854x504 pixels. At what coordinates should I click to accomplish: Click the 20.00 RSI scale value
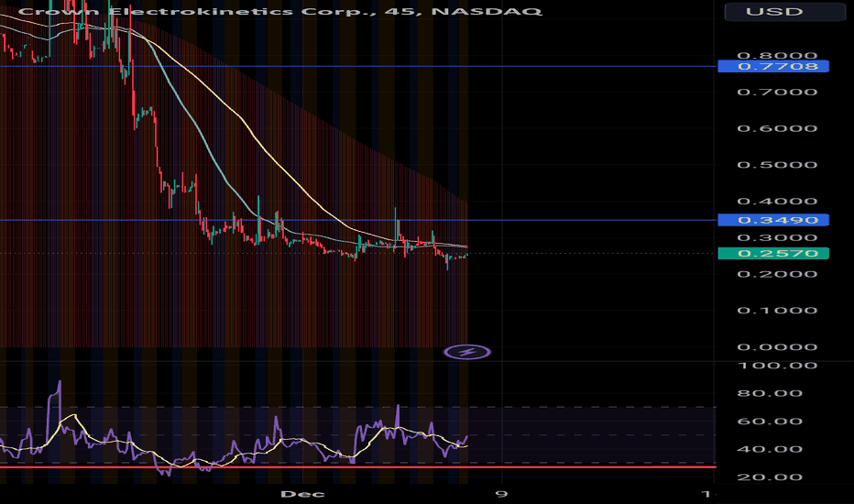(x=770, y=477)
